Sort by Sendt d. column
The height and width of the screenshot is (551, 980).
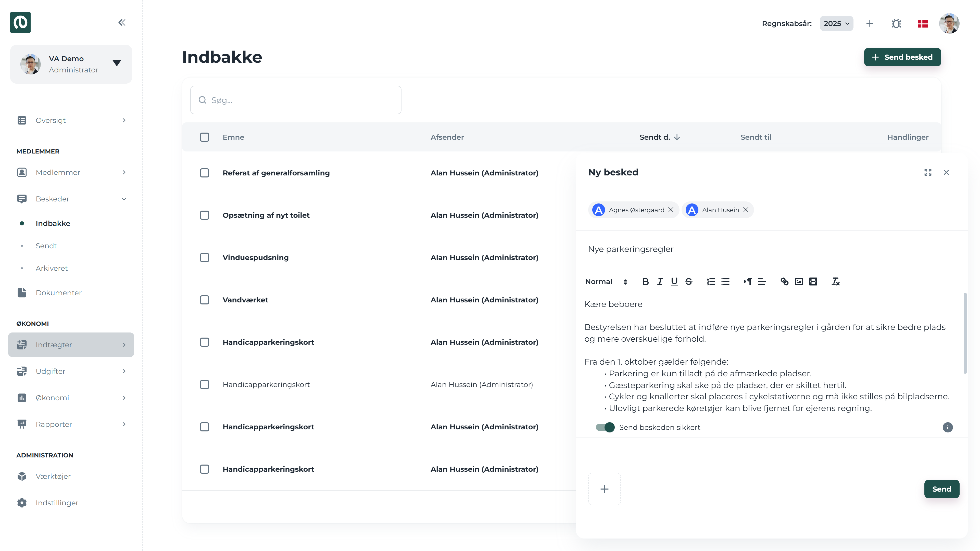[x=659, y=137]
